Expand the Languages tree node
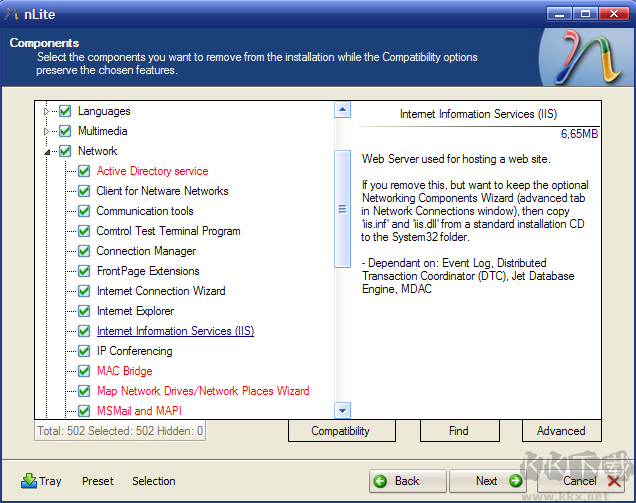The image size is (636, 503). click(46, 111)
